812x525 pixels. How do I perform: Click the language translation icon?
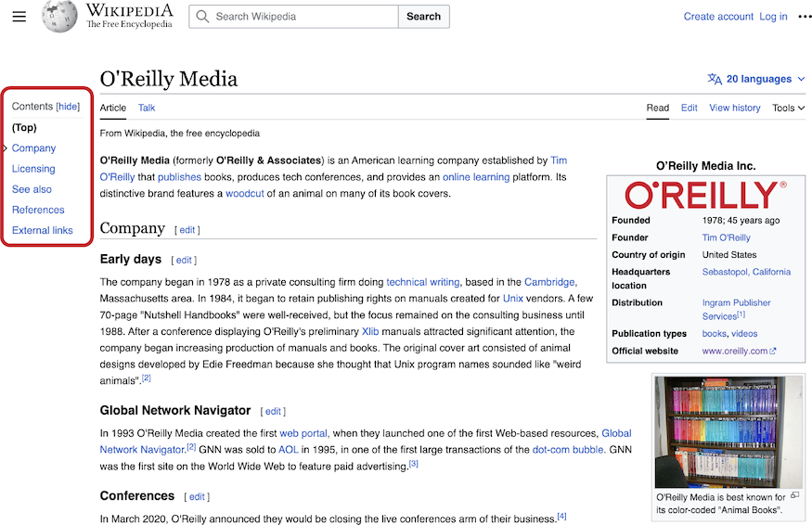715,79
